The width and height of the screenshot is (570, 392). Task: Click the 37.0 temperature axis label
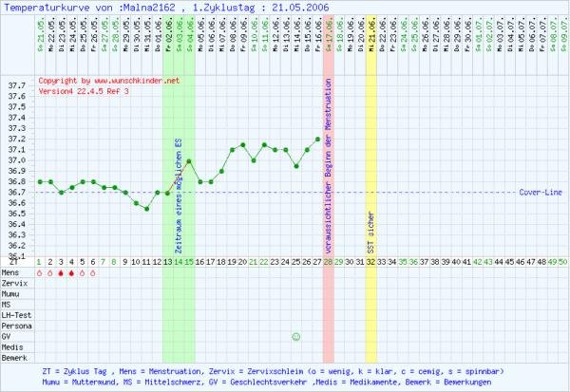click(x=16, y=160)
